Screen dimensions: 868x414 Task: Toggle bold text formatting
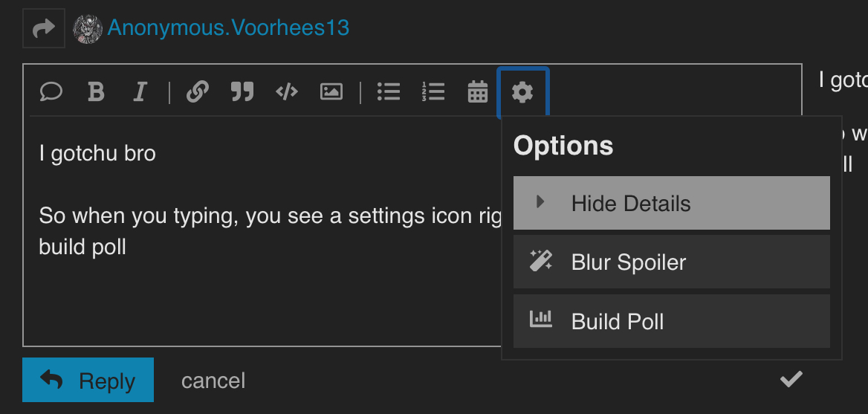(x=97, y=92)
